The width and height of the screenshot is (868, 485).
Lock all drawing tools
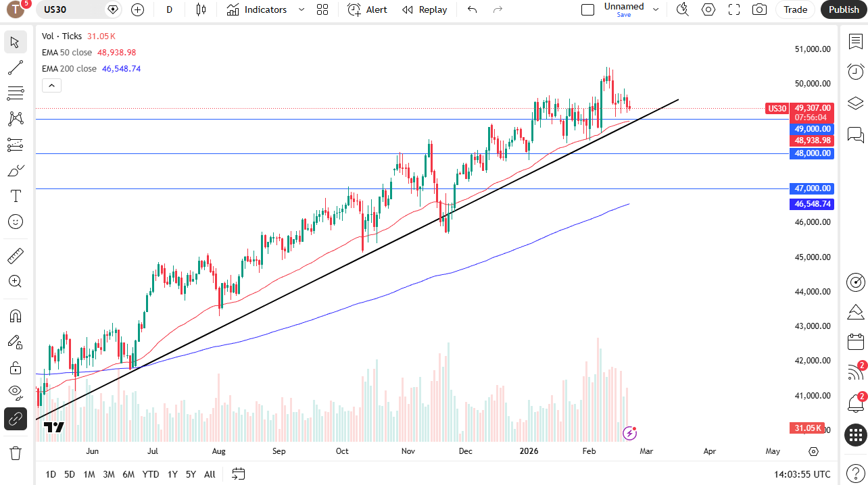pyautogui.click(x=15, y=367)
